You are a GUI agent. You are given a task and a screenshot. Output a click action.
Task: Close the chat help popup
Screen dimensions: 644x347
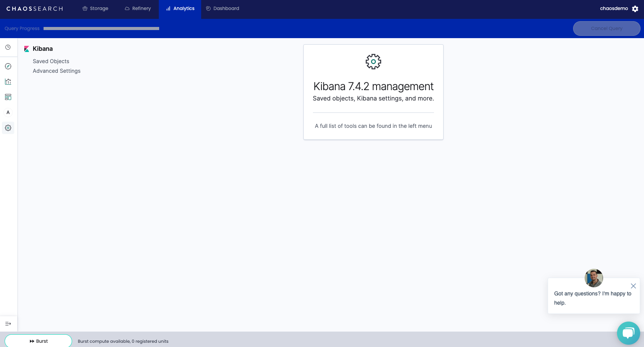[633, 286]
